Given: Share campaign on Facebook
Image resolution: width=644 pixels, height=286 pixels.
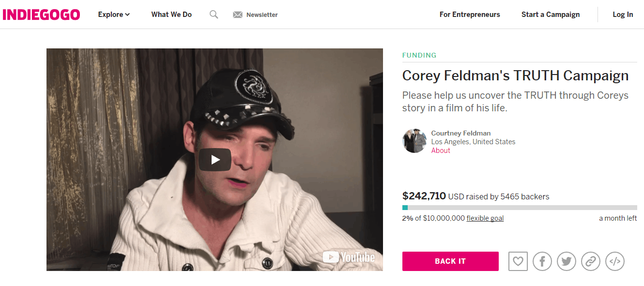Looking at the screenshot, I should coord(542,261).
